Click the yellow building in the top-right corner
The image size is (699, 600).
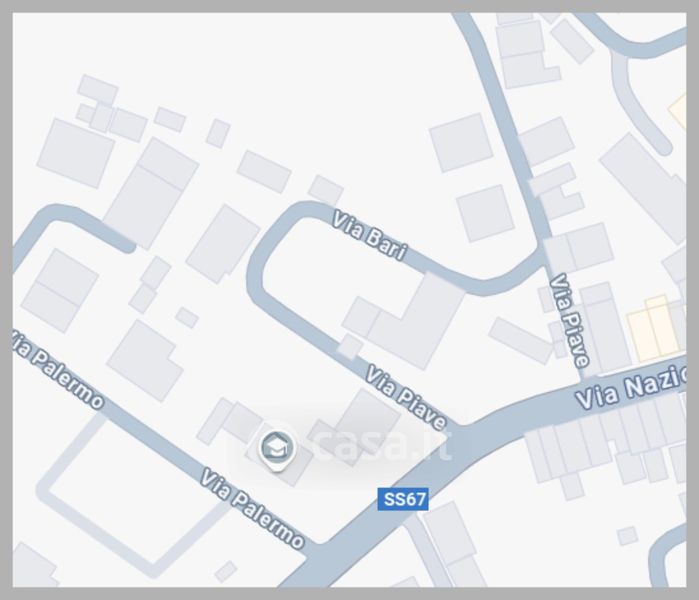(678, 111)
